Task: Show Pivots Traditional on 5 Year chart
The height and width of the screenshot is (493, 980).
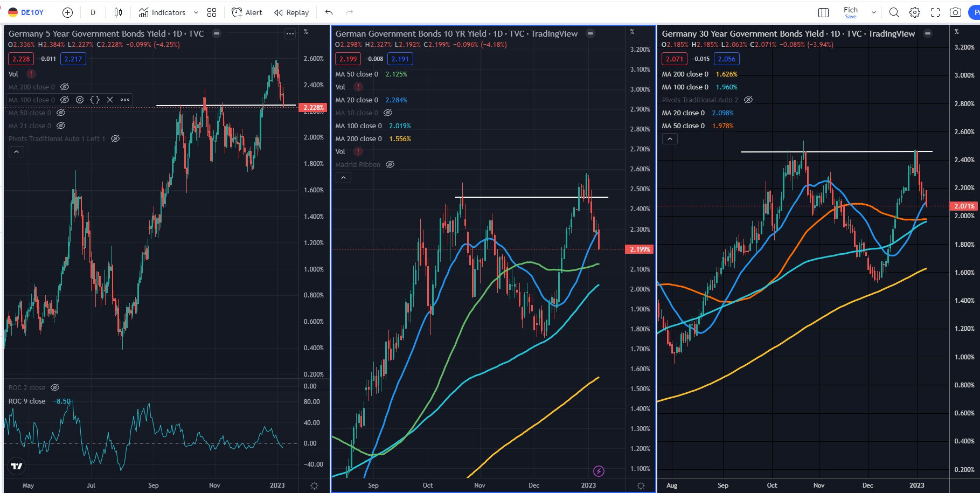Action: [115, 138]
